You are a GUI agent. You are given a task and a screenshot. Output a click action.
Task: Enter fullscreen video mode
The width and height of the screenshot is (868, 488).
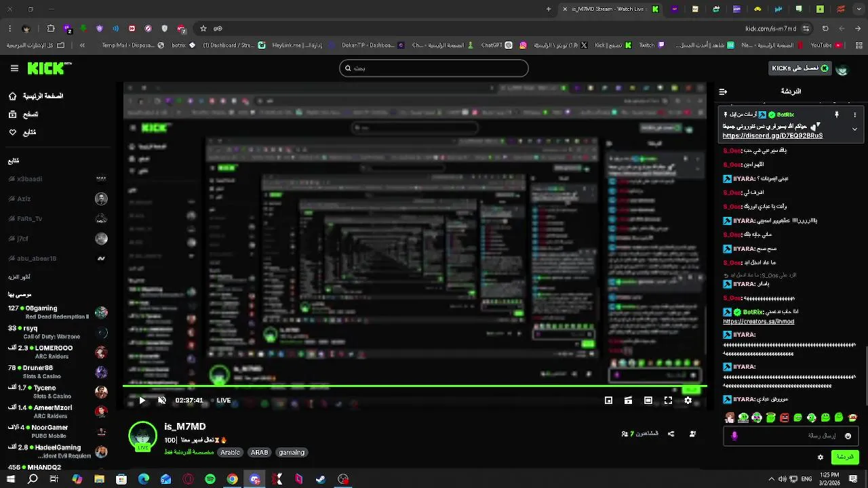pos(668,401)
